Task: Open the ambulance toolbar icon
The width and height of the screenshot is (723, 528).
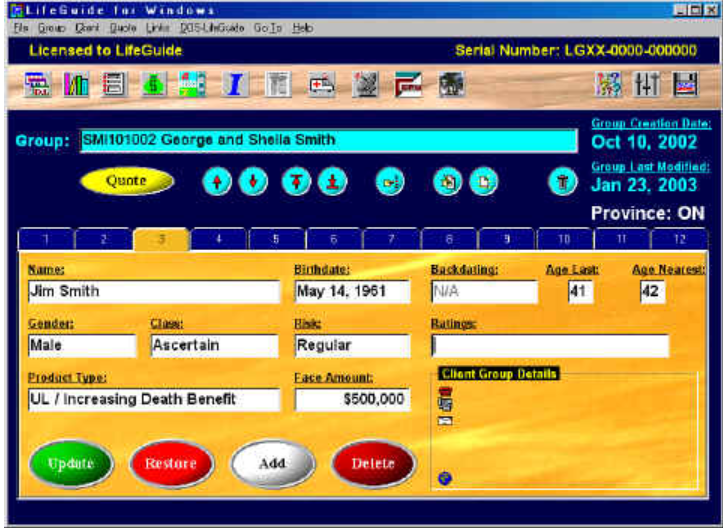Action: click(x=321, y=84)
